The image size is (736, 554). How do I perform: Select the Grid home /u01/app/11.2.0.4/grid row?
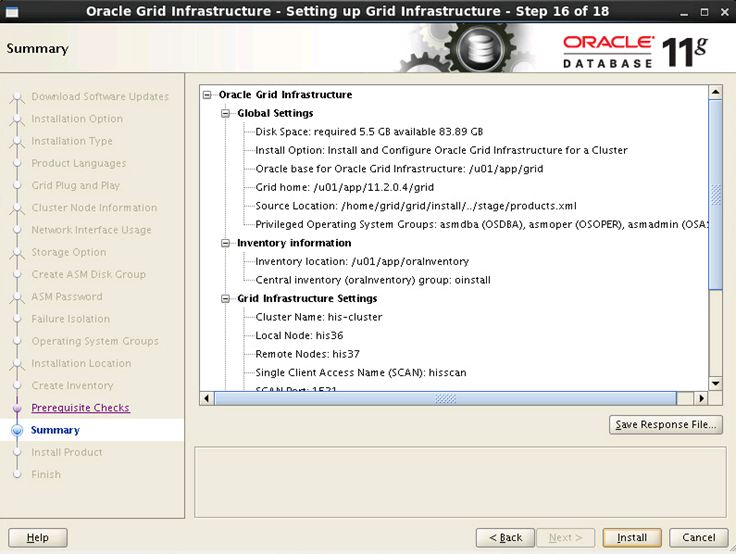345,187
